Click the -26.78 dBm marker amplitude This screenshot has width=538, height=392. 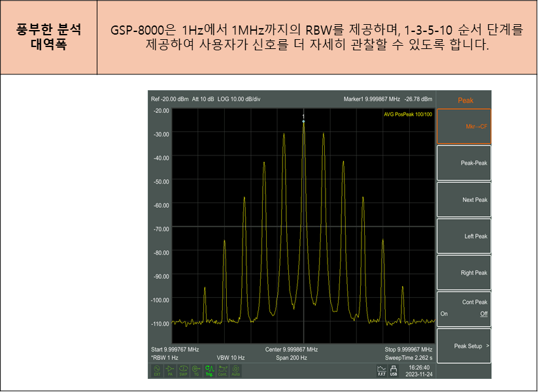418,99
